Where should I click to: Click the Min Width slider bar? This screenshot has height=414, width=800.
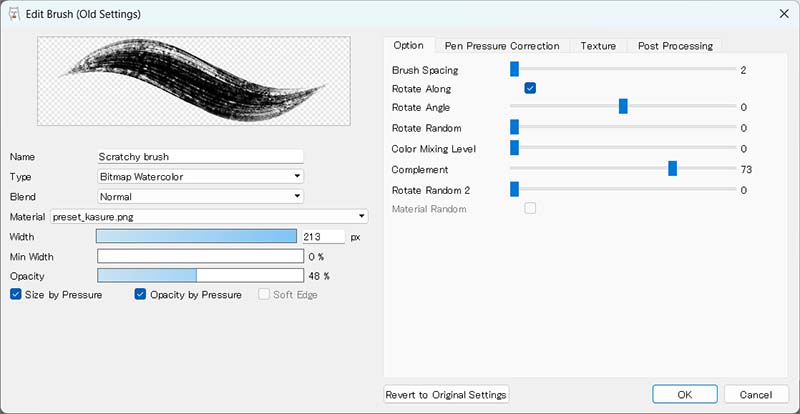point(201,256)
